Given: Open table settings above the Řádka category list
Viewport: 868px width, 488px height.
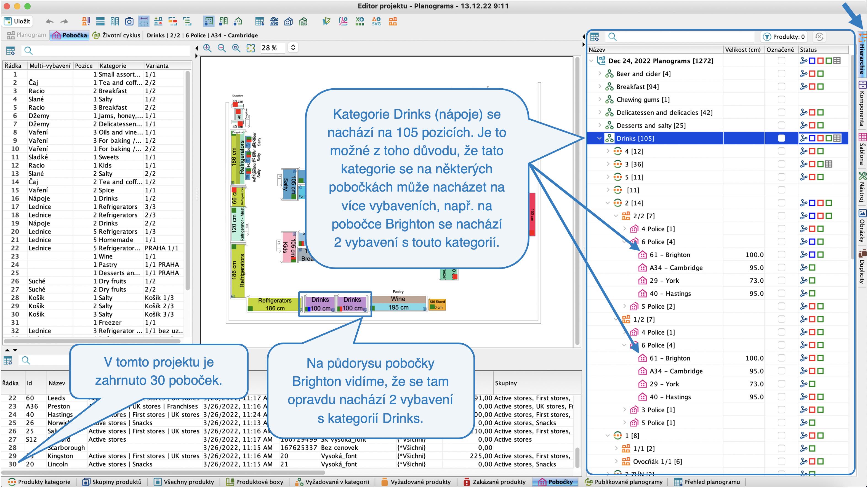Looking at the screenshot, I should [x=10, y=51].
